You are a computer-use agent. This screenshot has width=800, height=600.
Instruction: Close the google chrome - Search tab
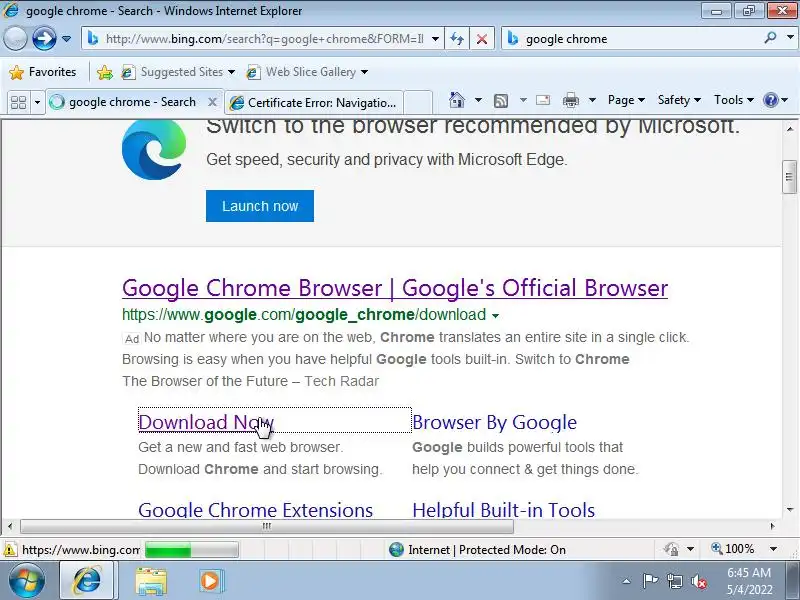[213, 102]
